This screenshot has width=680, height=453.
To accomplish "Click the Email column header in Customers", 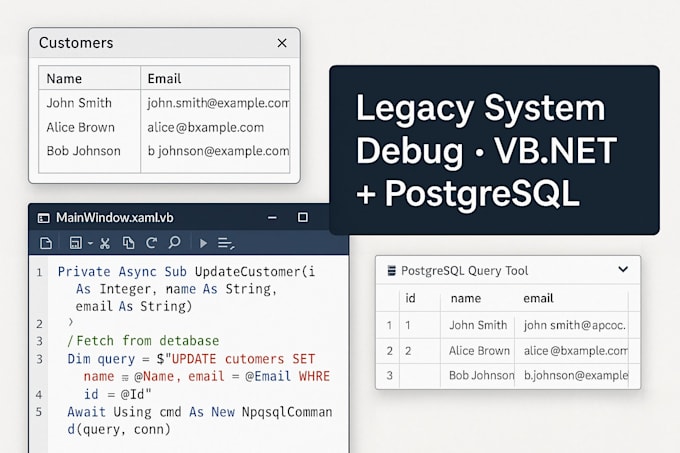I will click(x=164, y=78).
